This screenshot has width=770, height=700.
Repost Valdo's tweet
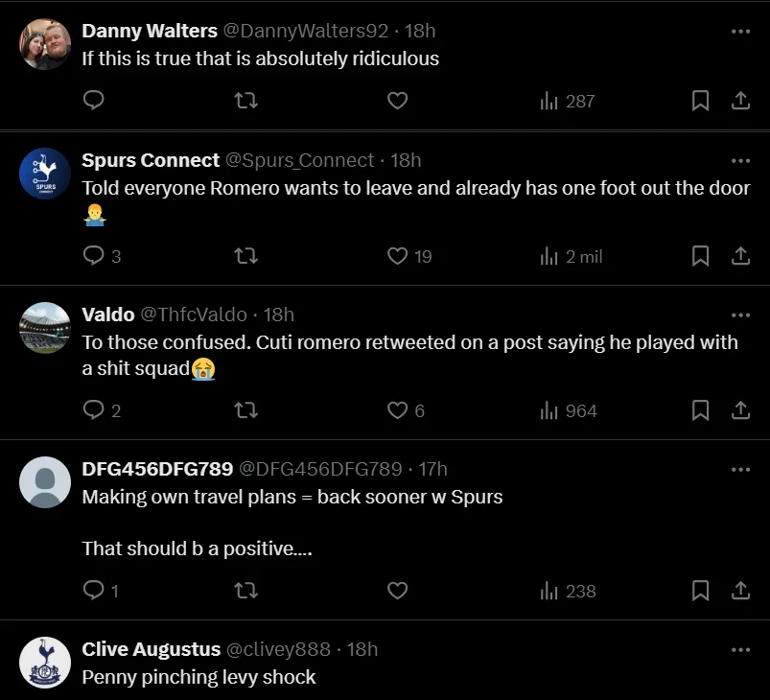pyautogui.click(x=246, y=410)
